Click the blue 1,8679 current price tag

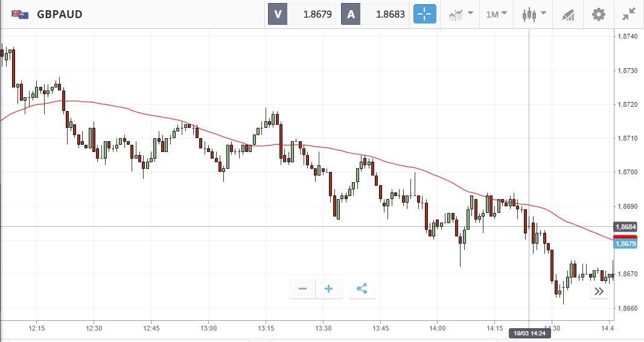click(x=624, y=244)
